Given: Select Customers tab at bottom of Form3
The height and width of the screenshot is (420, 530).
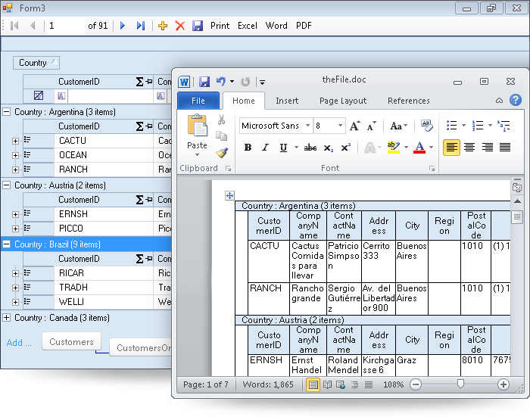Looking at the screenshot, I should click(x=71, y=341).
